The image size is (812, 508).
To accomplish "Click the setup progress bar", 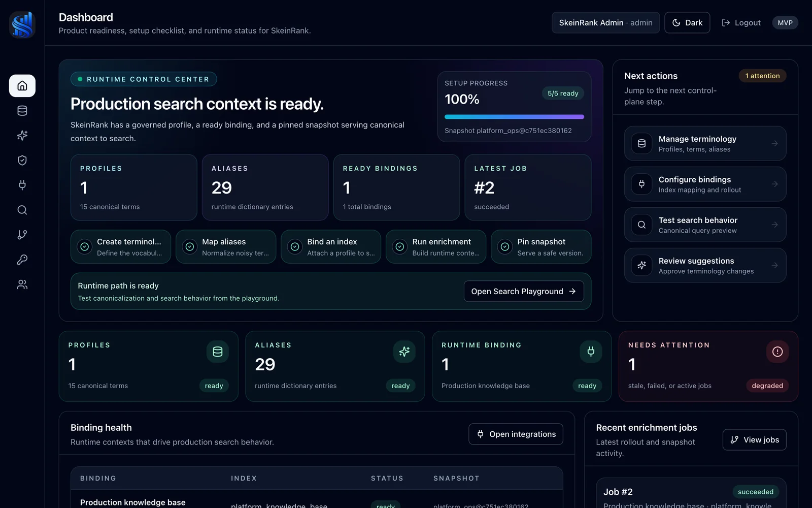I will (x=514, y=117).
